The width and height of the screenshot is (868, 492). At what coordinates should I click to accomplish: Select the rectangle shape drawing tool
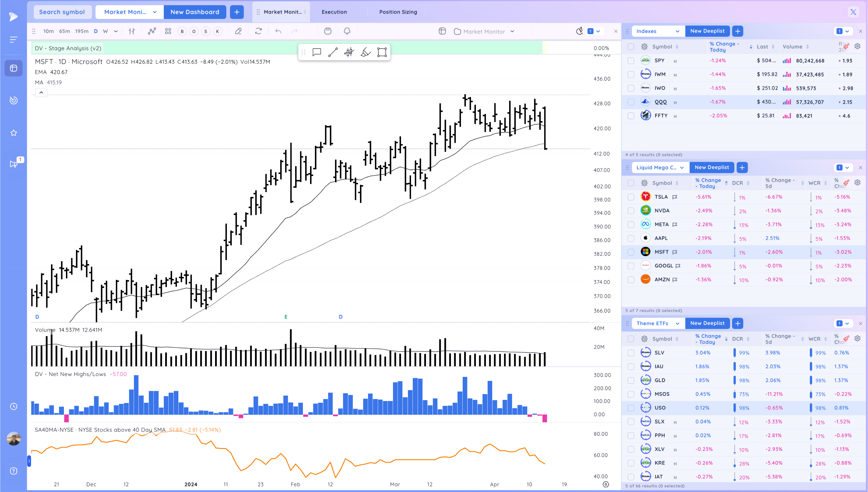coord(382,52)
